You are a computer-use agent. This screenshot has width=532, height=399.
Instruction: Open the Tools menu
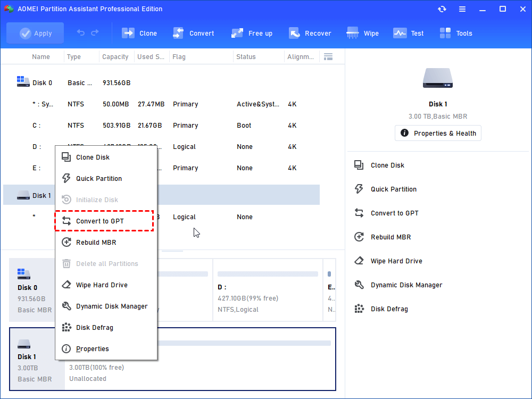click(456, 33)
